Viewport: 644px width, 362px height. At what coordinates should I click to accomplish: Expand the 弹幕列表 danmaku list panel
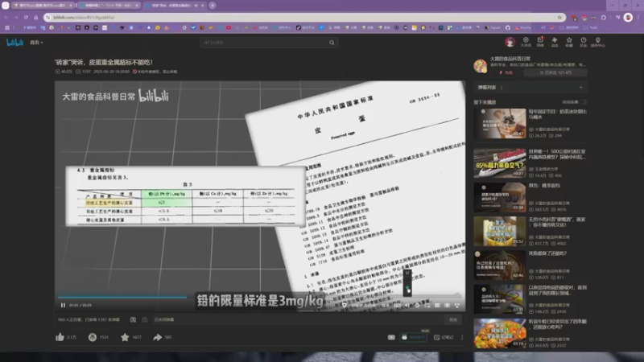point(530,87)
